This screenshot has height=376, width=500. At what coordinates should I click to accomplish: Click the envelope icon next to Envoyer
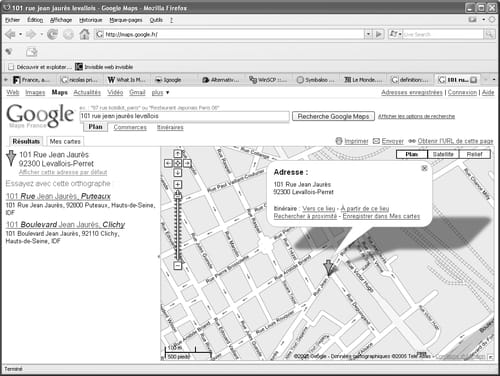pos(376,141)
